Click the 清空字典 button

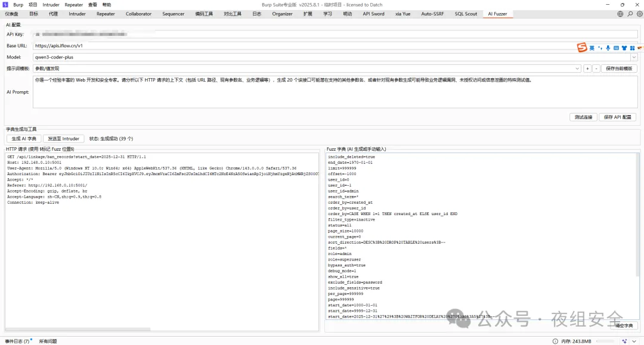point(624,326)
